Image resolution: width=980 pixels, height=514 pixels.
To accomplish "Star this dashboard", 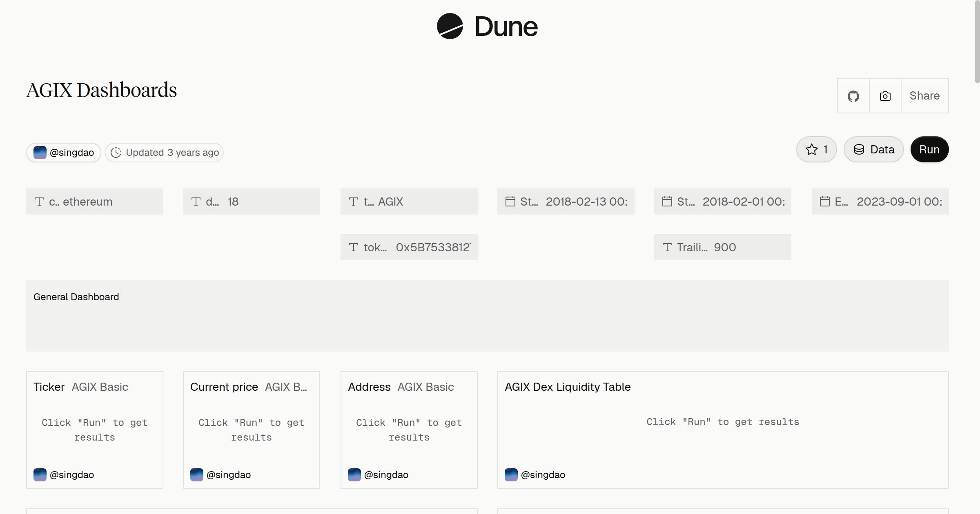I will pyautogui.click(x=816, y=149).
